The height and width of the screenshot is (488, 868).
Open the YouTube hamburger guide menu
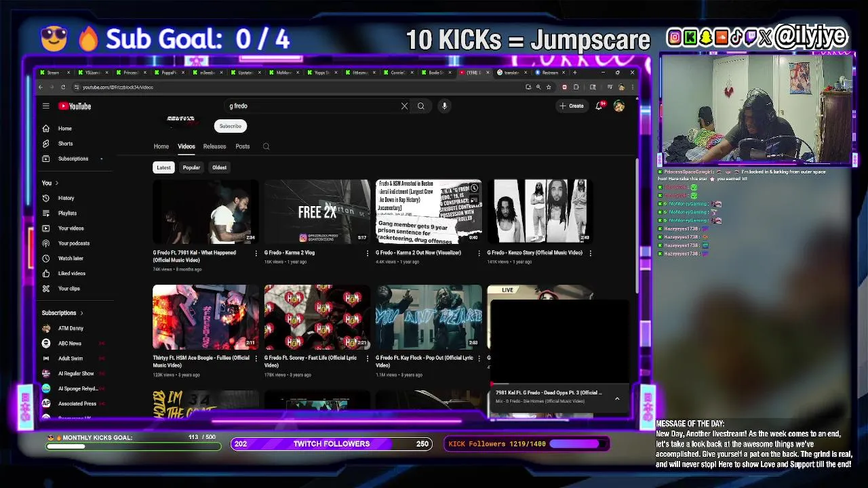tap(45, 106)
